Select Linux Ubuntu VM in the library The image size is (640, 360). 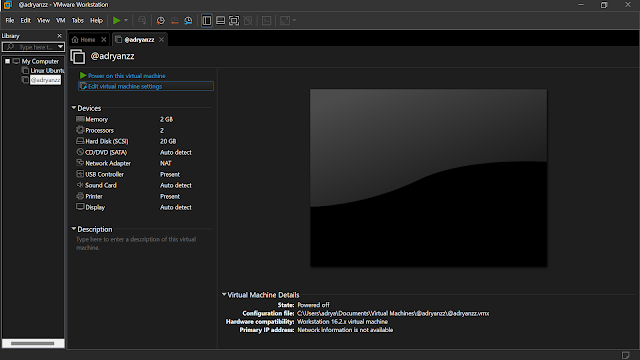coord(47,71)
